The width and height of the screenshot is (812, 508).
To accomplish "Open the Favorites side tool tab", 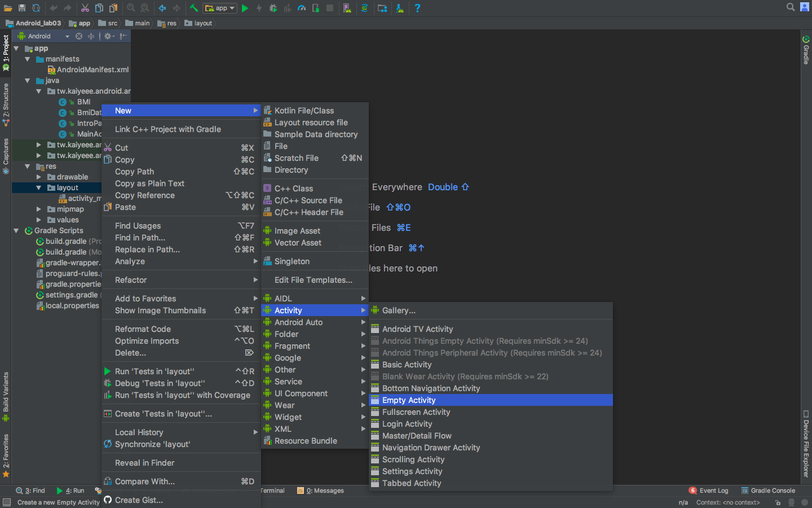I will pos(6,456).
